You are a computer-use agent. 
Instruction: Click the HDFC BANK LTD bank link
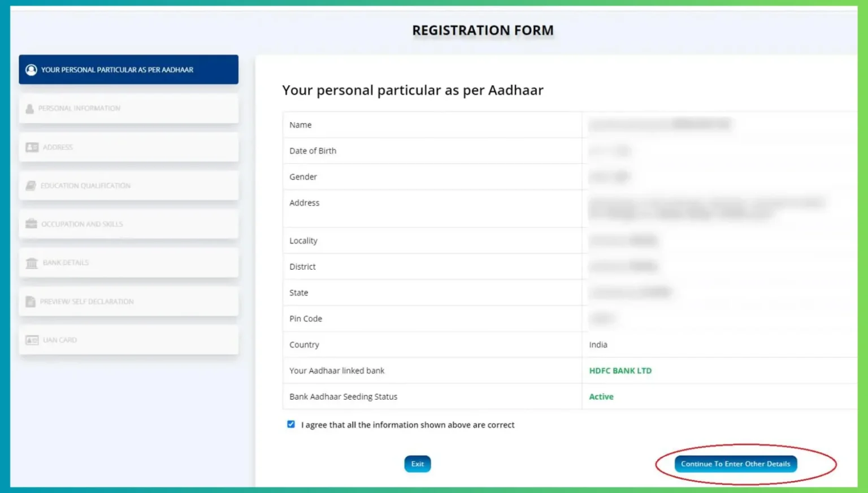620,370
